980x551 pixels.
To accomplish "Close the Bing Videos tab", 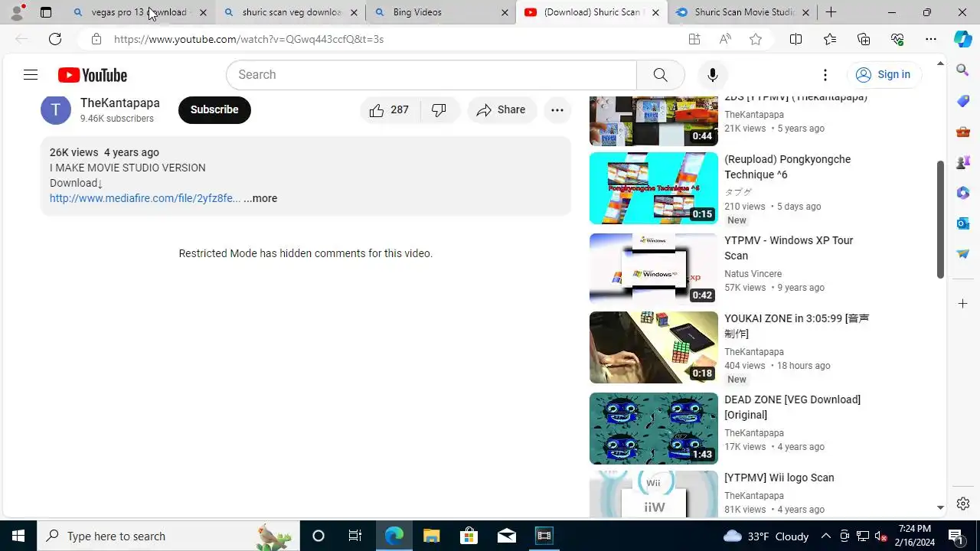I will tap(505, 12).
